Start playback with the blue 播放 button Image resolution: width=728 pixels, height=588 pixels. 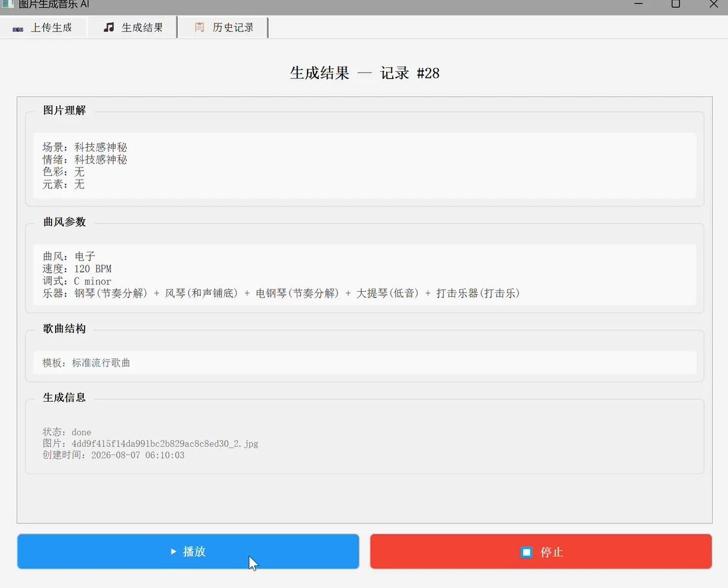point(188,551)
